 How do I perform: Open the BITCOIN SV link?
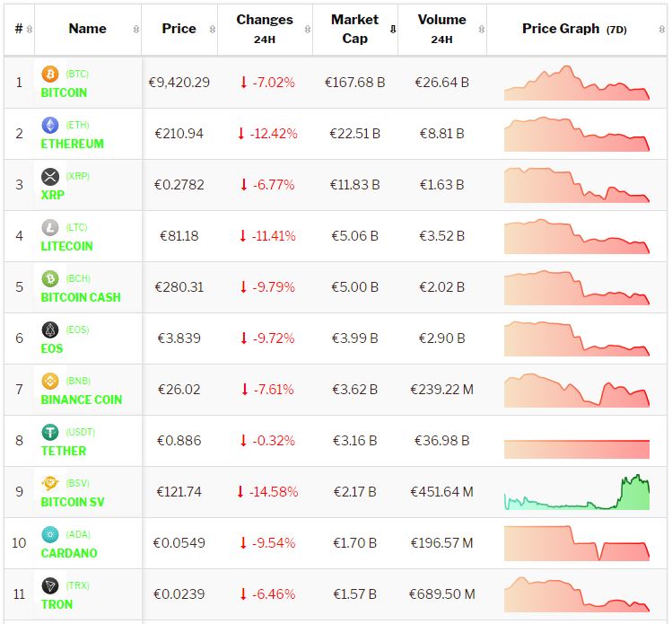click(x=73, y=502)
